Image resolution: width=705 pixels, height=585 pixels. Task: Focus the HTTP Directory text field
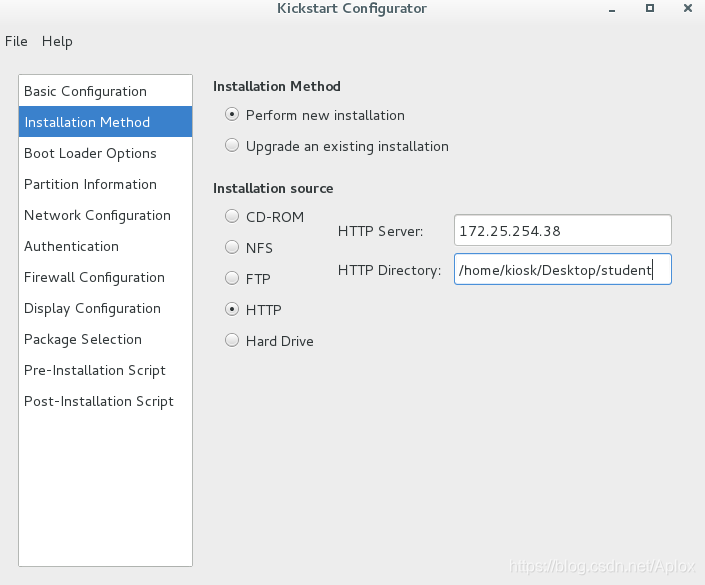(x=562, y=269)
